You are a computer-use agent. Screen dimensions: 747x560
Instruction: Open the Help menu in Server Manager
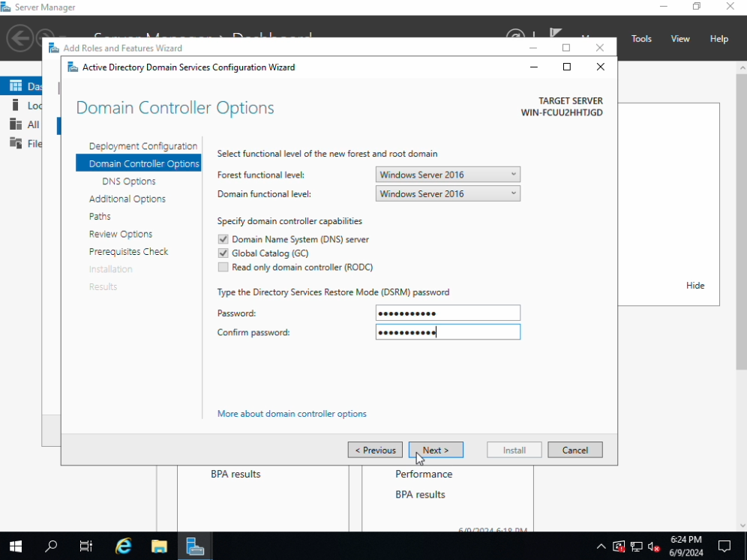[x=719, y=38]
